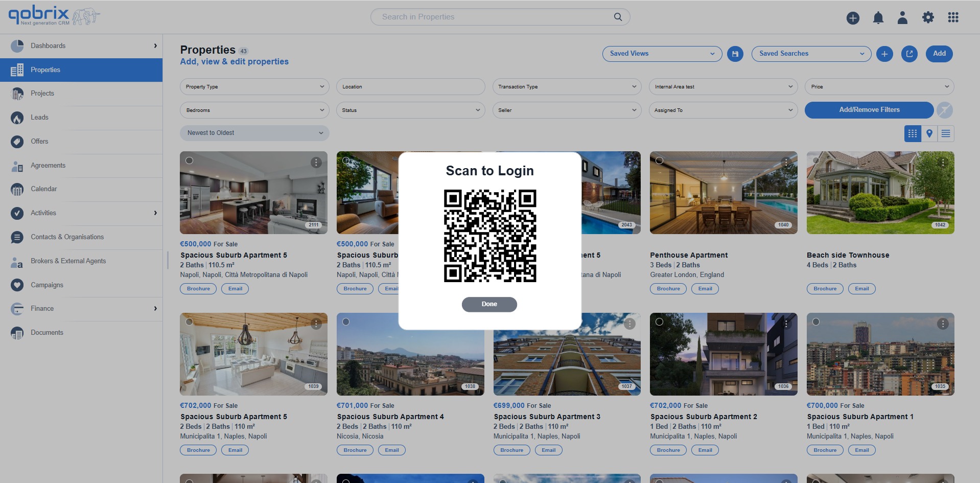Open options menu on property 1035 card

click(x=943, y=324)
